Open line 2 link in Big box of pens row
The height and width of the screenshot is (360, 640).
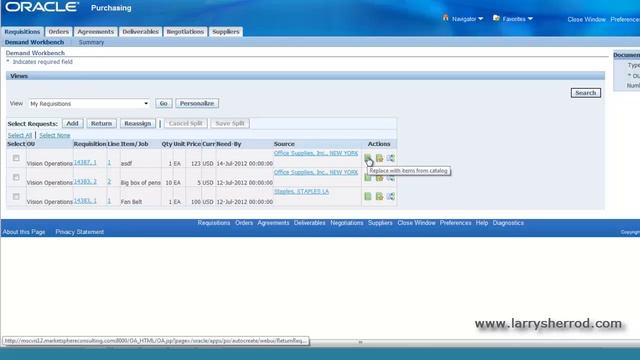point(109,182)
